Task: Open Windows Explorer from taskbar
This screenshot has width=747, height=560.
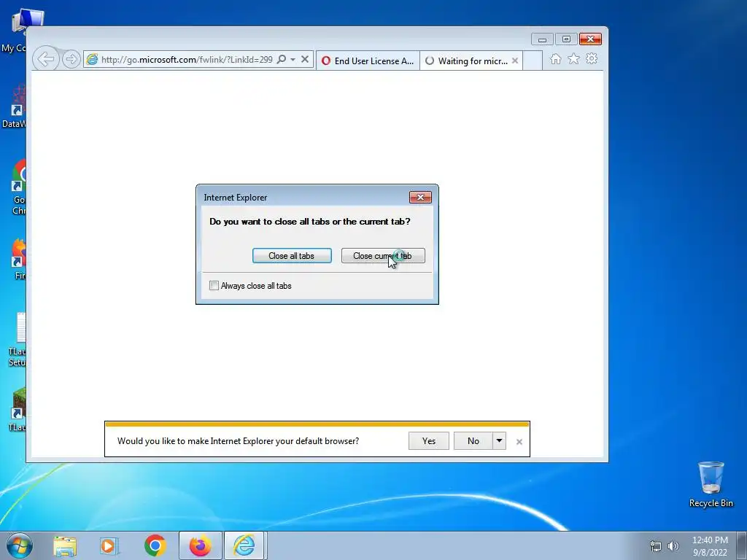Action: [x=65, y=546]
